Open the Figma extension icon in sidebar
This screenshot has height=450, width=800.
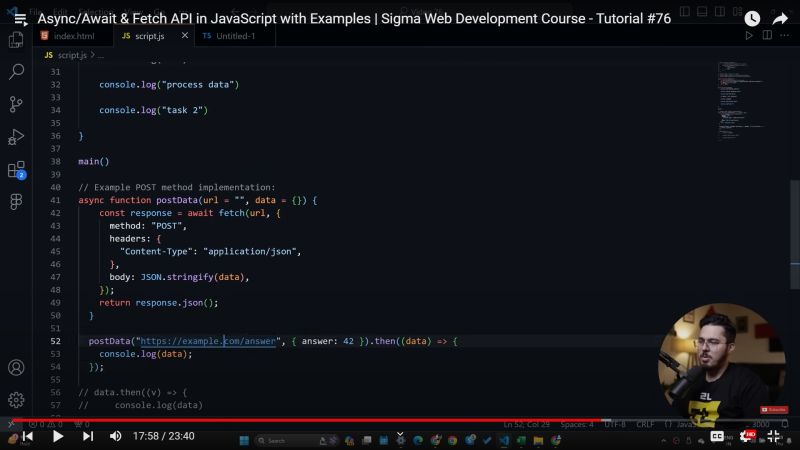[x=16, y=201]
